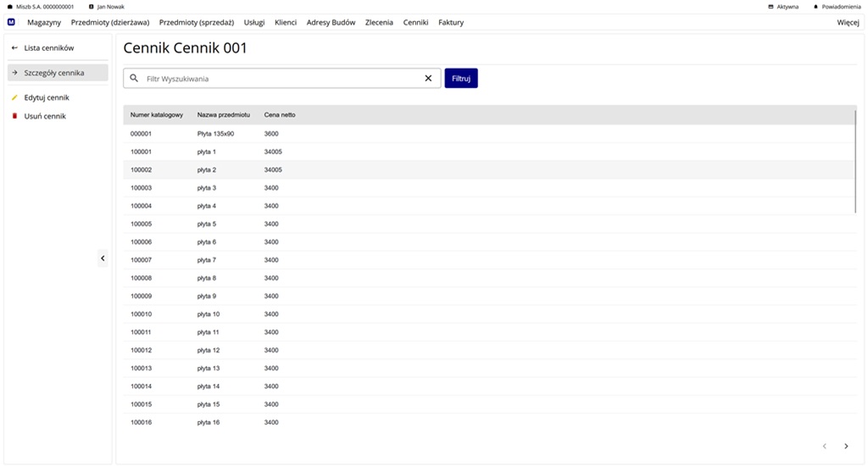Select Szczegóły cennika in sidebar
868x466 pixels.
click(x=54, y=73)
